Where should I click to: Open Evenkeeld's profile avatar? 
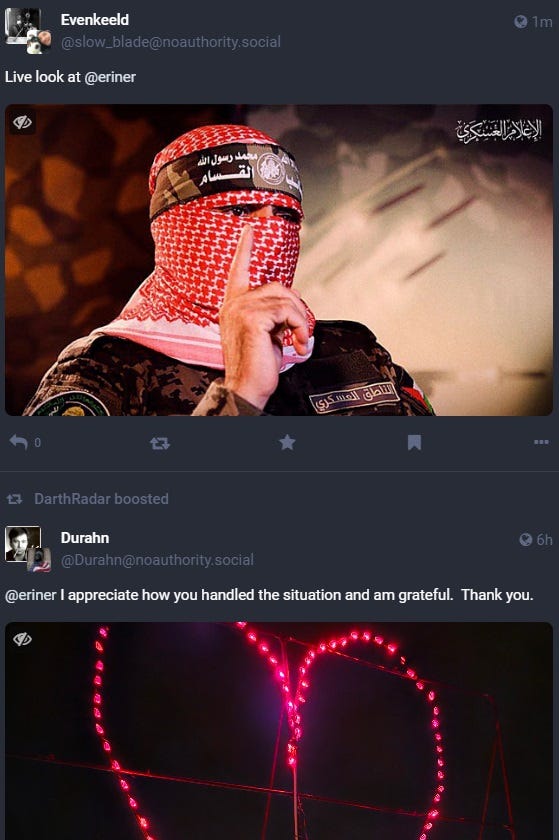pyautogui.click(x=28, y=31)
